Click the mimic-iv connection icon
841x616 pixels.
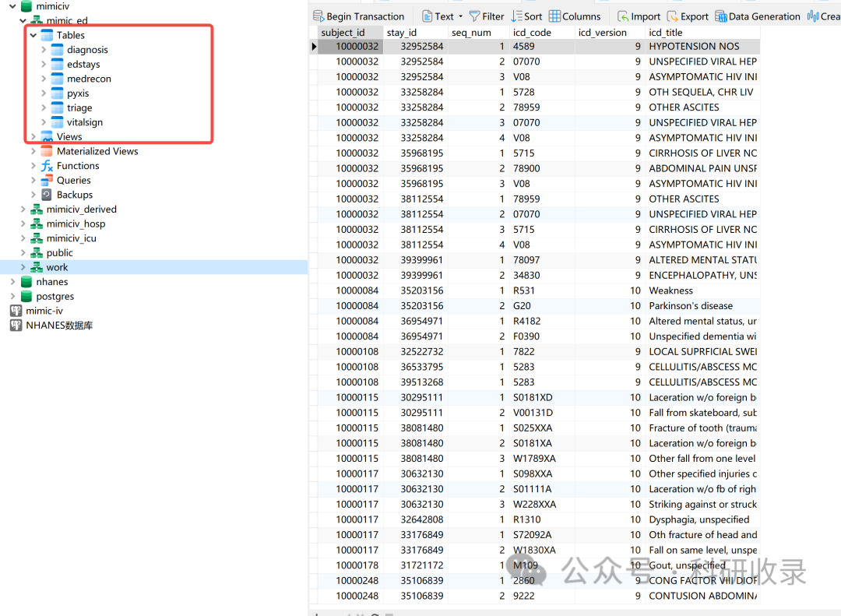(x=16, y=310)
